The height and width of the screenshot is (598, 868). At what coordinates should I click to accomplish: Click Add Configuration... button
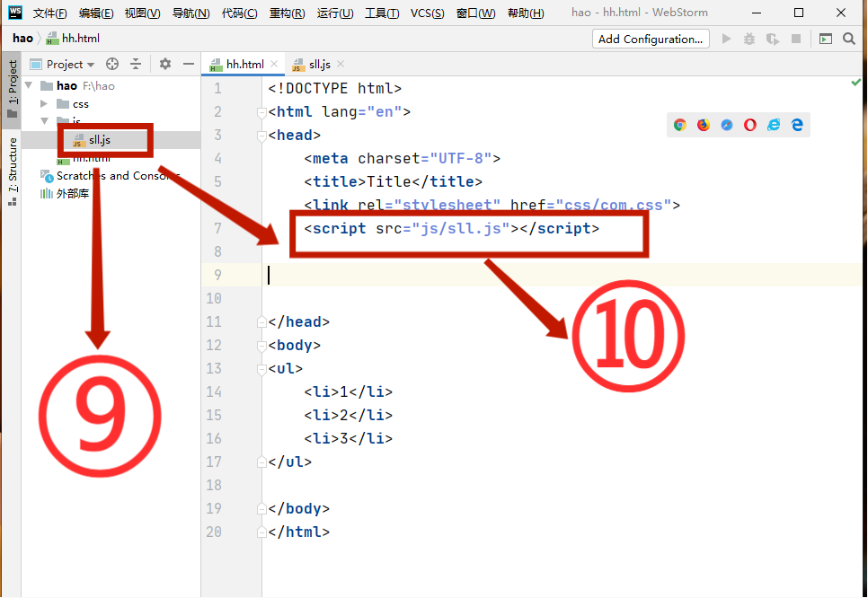[651, 39]
